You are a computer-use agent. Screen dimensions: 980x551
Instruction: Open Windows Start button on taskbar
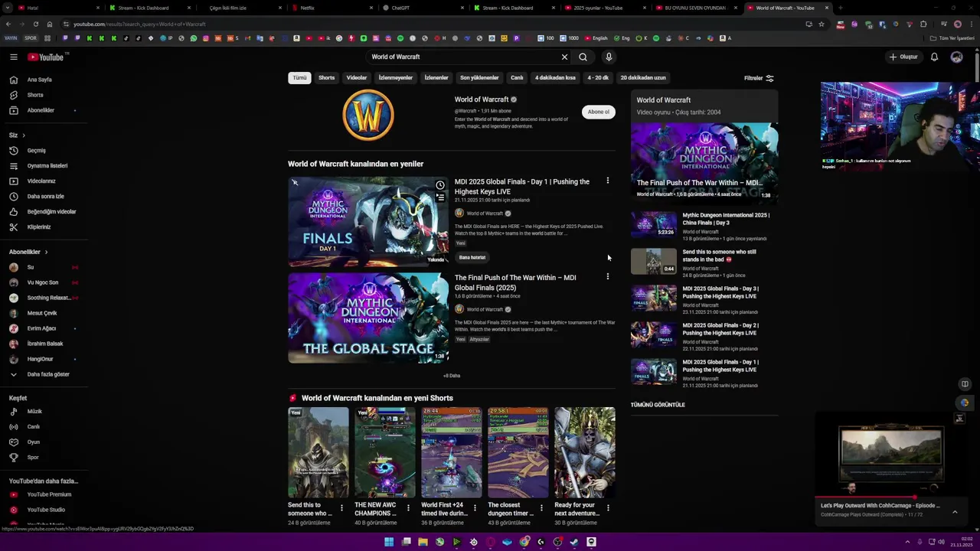[x=389, y=542]
